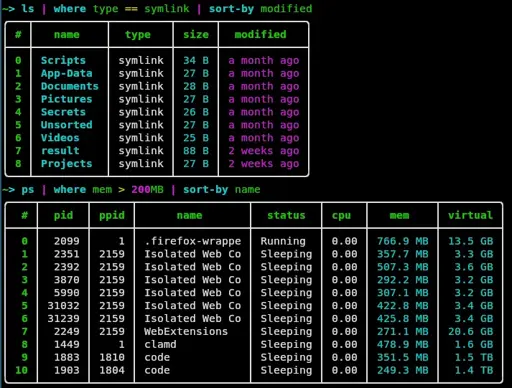The image size is (512, 388).
Task: Click '2 weeks ago' in the result row
Action: [x=264, y=151]
